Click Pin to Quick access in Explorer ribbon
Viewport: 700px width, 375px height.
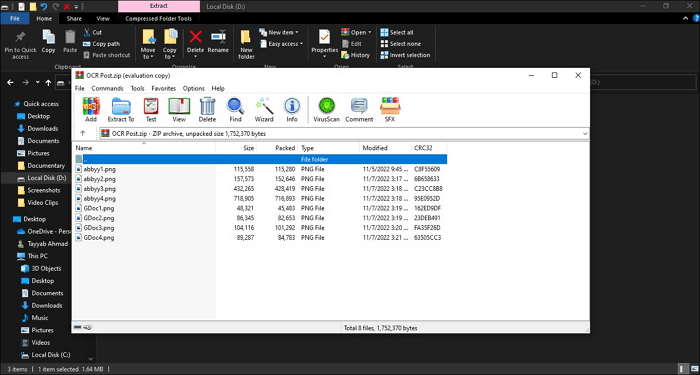(21, 45)
